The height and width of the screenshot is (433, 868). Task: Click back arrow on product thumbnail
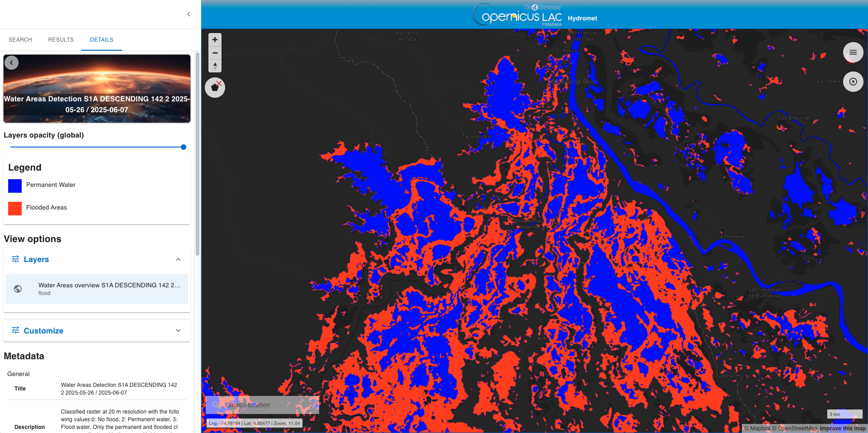click(12, 63)
